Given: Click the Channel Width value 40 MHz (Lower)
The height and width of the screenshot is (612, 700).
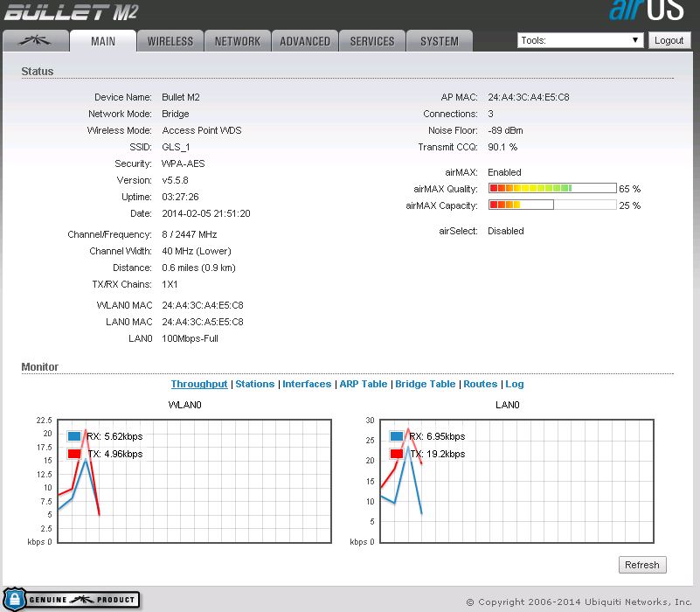Looking at the screenshot, I should (x=197, y=251).
